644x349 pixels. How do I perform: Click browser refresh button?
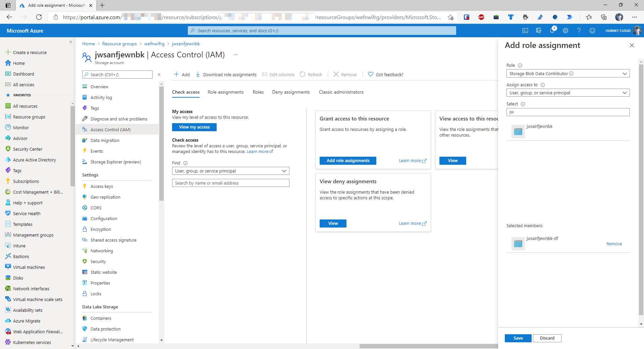pos(39,17)
